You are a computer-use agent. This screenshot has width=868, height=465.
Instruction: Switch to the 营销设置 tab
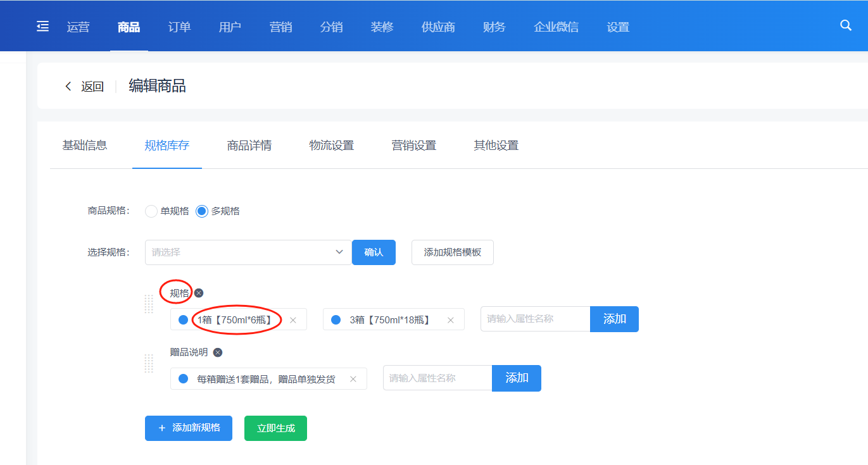pyautogui.click(x=414, y=146)
